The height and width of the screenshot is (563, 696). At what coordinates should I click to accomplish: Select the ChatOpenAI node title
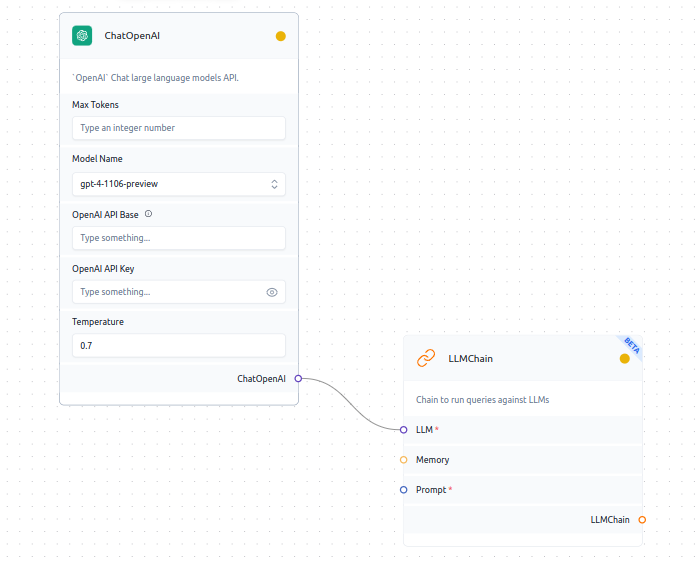132,36
